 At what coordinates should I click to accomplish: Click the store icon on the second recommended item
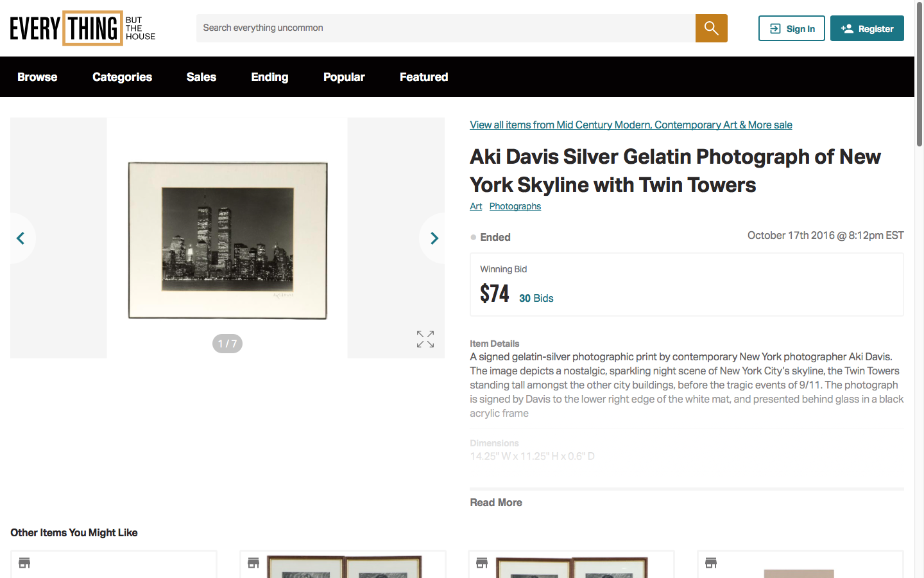(253, 563)
